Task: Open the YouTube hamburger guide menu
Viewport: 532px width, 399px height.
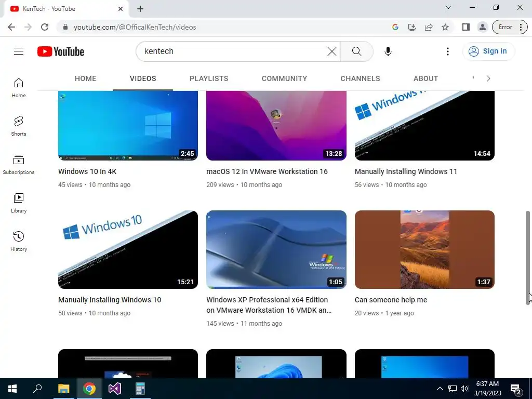Action: click(x=19, y=51)
